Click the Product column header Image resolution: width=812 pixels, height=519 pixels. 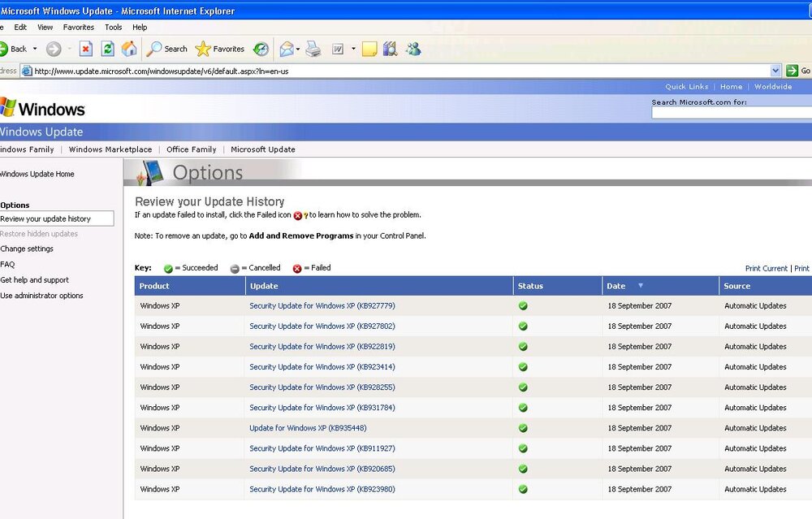click(x=189, y=286)
